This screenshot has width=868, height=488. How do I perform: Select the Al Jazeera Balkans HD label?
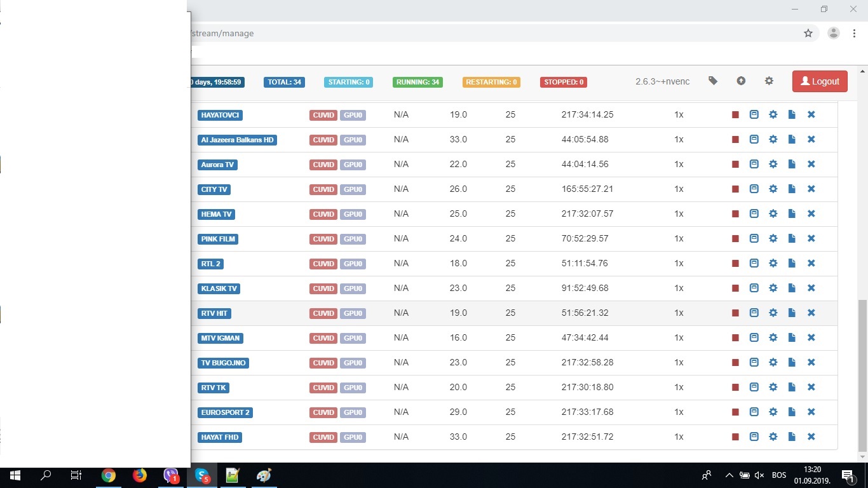point(237,140)
